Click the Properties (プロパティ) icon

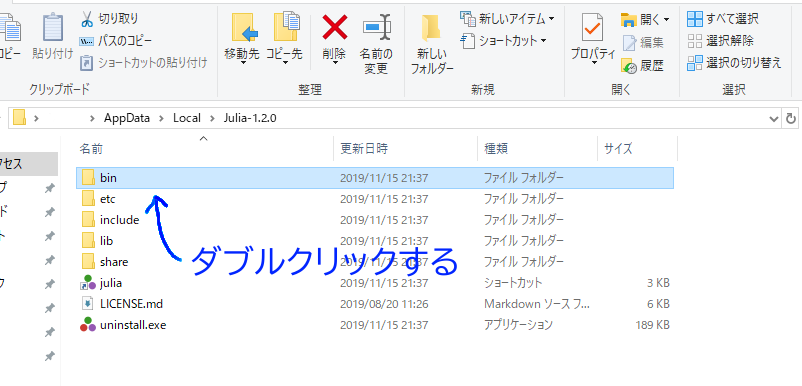coord(592,27)
